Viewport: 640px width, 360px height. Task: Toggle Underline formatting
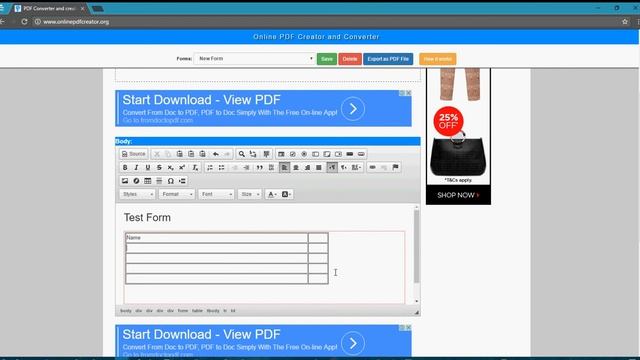[x=148, y=167]
